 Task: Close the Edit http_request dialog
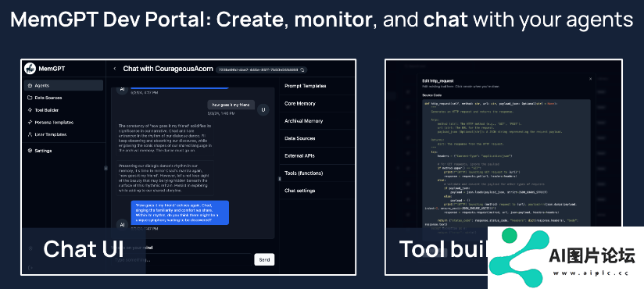point(590,78)
